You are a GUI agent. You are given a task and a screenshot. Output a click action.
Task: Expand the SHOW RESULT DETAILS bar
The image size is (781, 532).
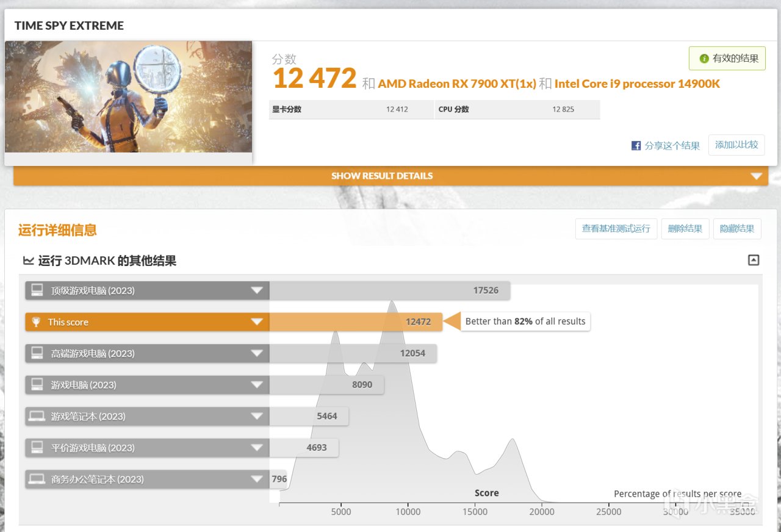390,176
